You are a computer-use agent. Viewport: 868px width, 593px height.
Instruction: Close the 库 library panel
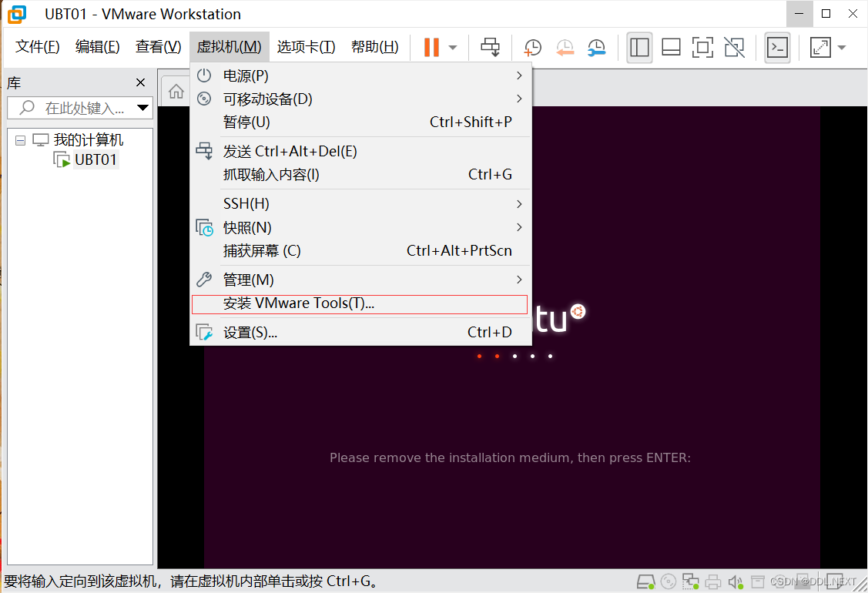(x=141, y=82)
